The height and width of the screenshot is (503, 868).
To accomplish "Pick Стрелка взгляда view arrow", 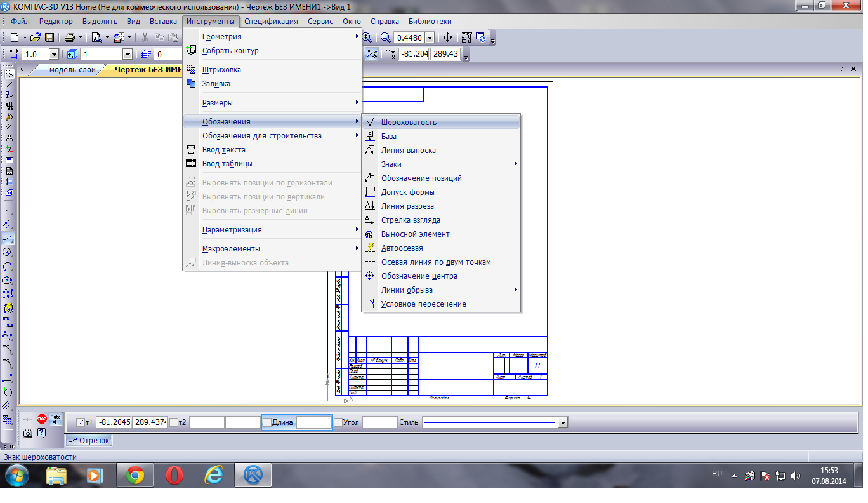I will 441,220.
